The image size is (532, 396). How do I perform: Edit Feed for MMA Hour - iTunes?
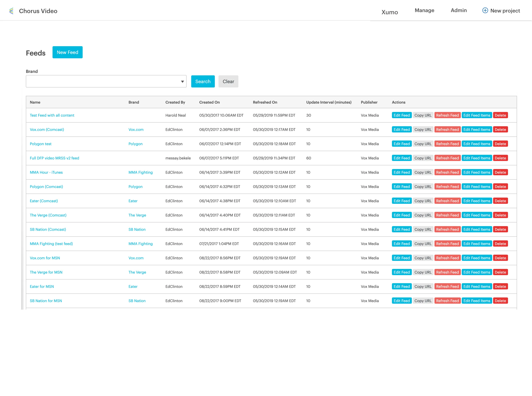[402, 172]
